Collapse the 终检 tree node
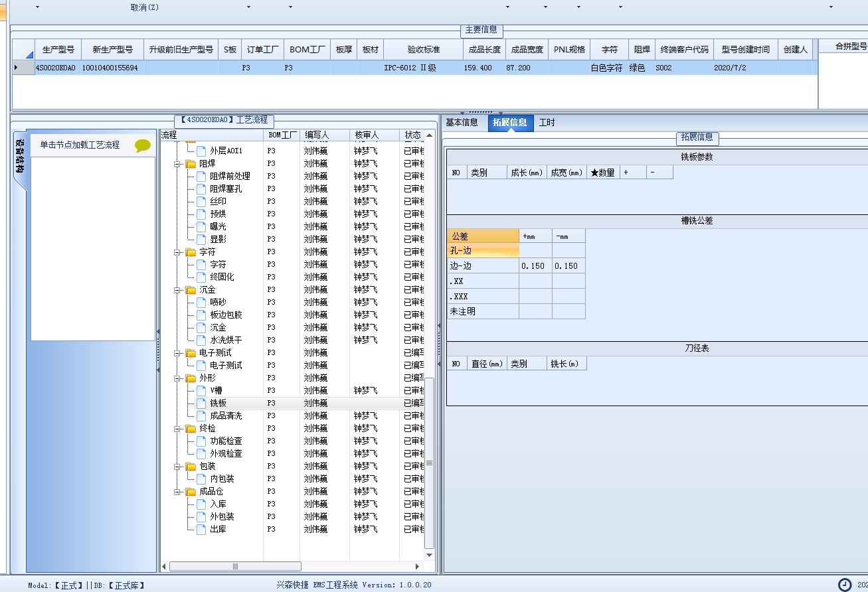868x592 pixels. coord(178,429)
